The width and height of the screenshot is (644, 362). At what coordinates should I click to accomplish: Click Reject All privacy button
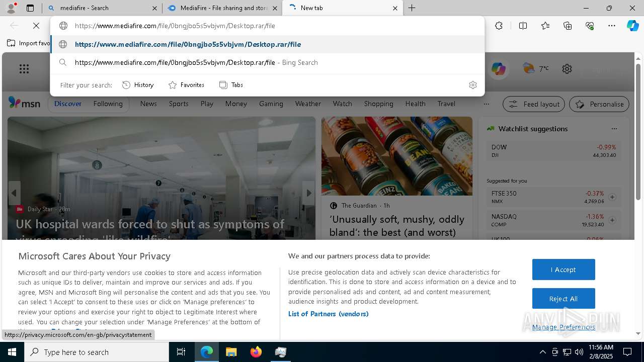pyautogui.click(x=563, y=299)
